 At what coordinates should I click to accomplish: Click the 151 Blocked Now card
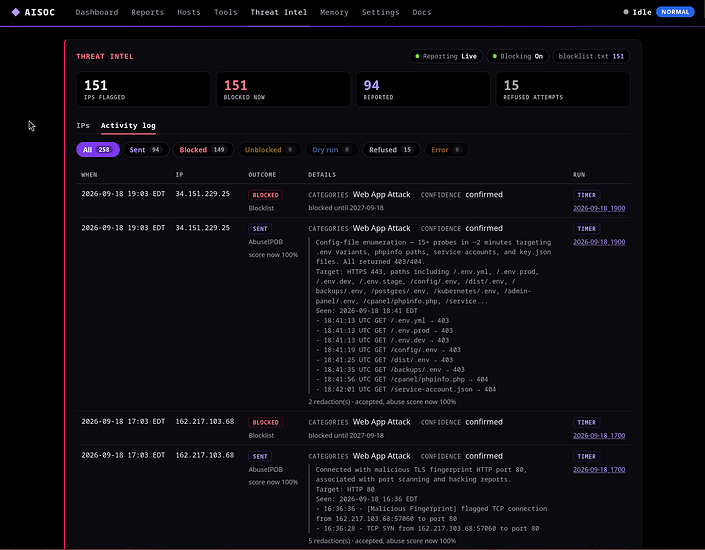click(283, 89)
